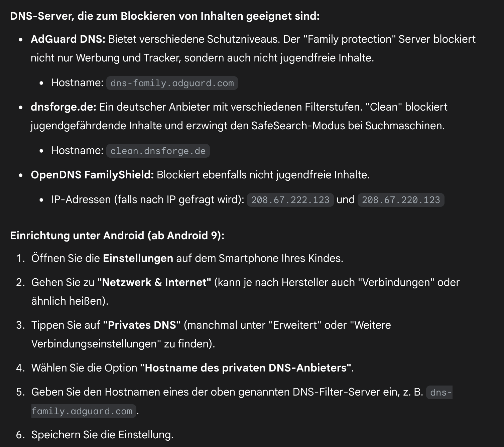Image resolution: width=504 pixels, height=447 pixels.
Task: Click the bold '"Netzwerk & Internet"' text
Action: click(154, 282)
